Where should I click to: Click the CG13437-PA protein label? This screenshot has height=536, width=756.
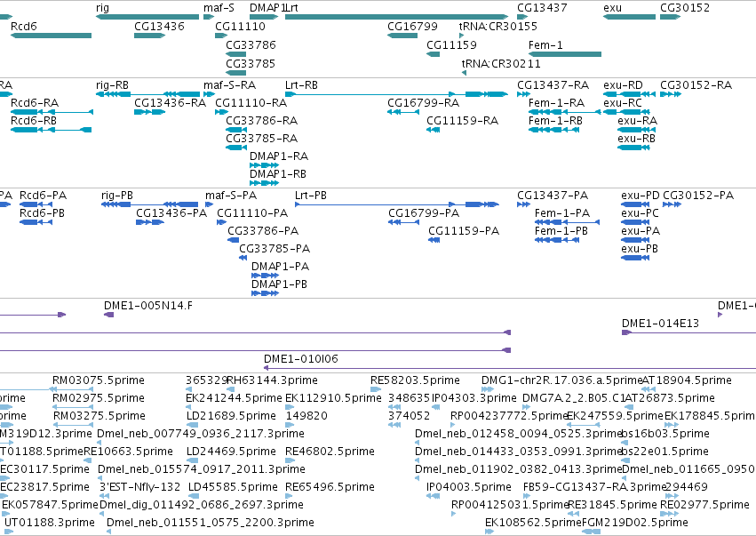(553, 196)
